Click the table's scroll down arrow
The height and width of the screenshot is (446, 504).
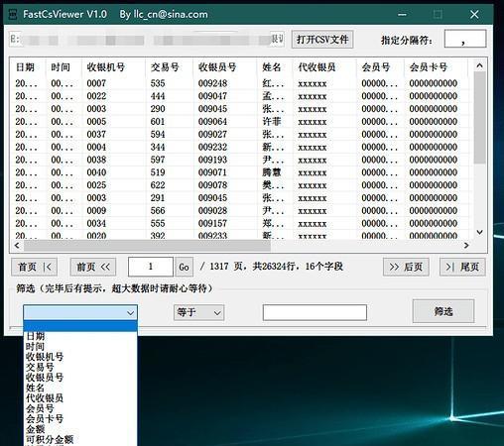point(479,232)
